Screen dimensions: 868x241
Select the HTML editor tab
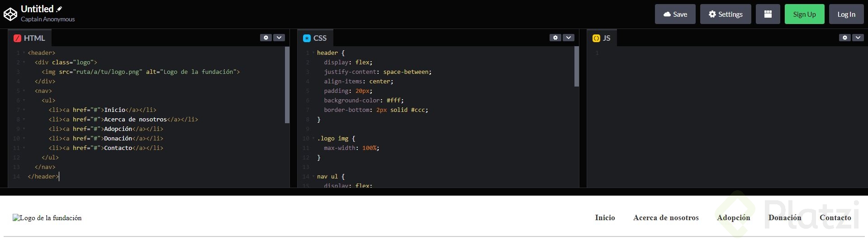coord(29,38)
